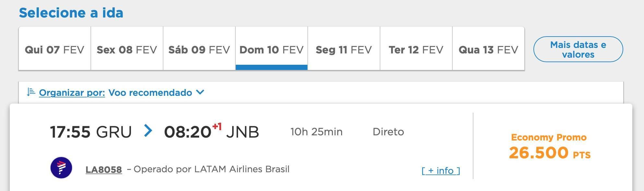This screenshot has width=644, height=191.
Task: Click the LATAM airline logo icon
Action: [61, 168]
